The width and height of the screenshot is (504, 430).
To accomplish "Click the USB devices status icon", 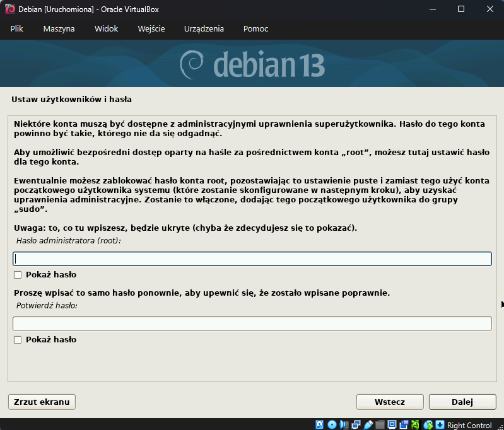I will [x=368, y=425].
